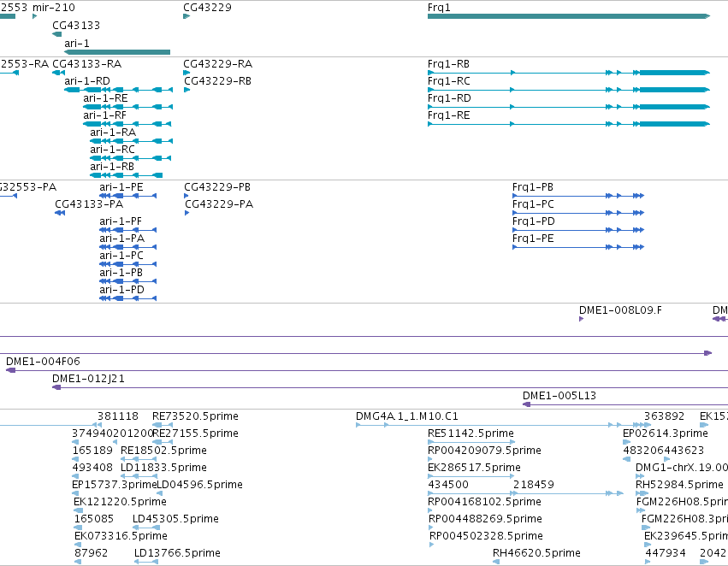Click the EK121220.5prime EST label

[121, 503]
